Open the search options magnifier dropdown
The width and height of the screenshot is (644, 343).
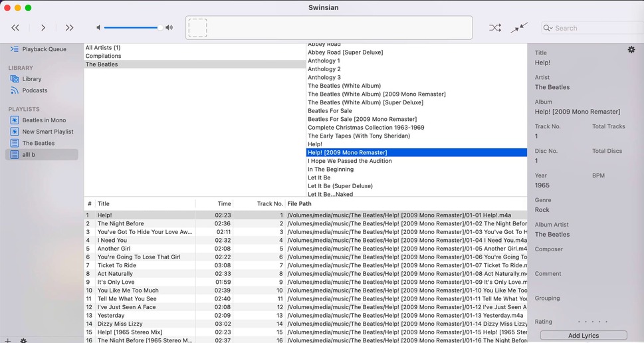pos(548,28)
